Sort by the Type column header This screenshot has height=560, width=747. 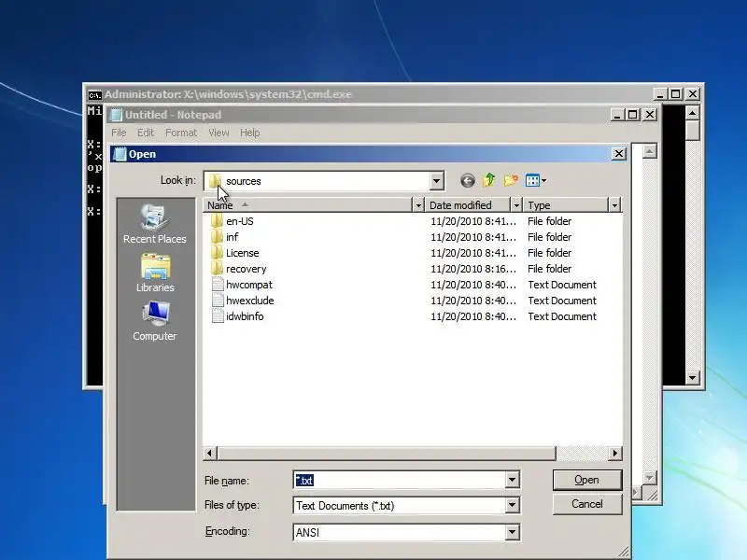[x=566, y=205]
